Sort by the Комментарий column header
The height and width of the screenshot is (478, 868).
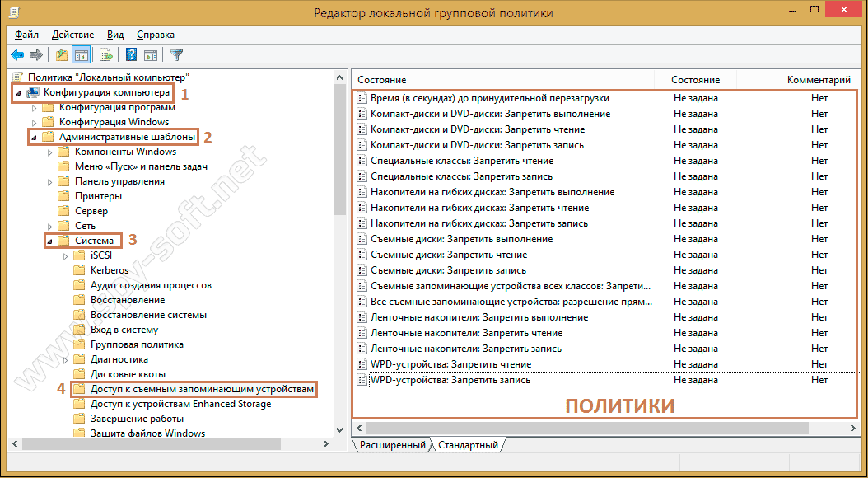818,80
